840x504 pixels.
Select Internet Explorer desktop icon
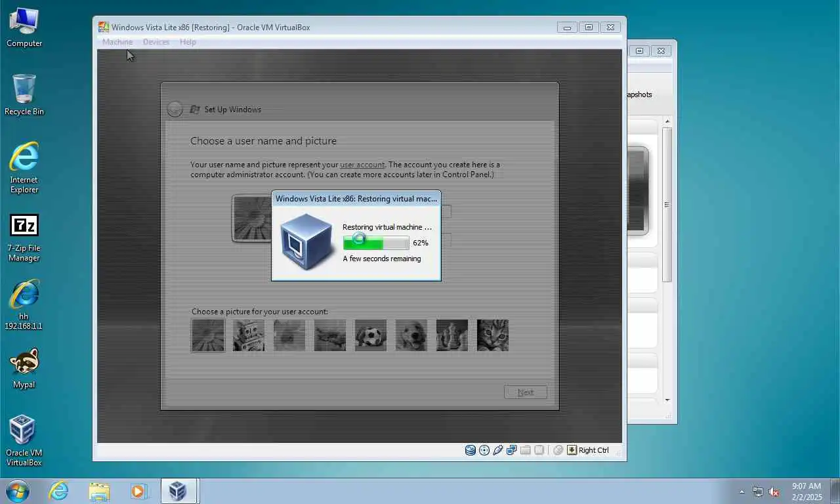coord(24,168)
